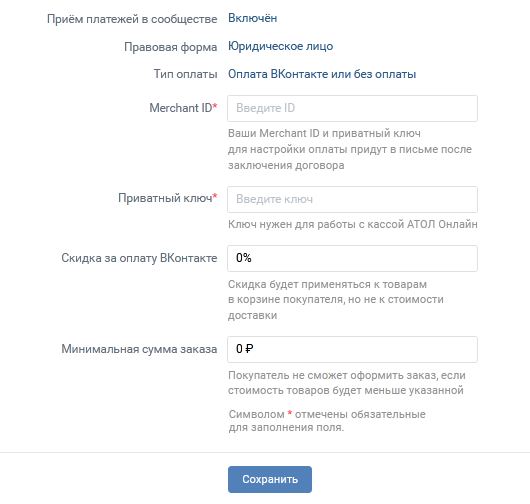
Task: Click the 'Введите ключ' private key field
Action: click(352, 199)
